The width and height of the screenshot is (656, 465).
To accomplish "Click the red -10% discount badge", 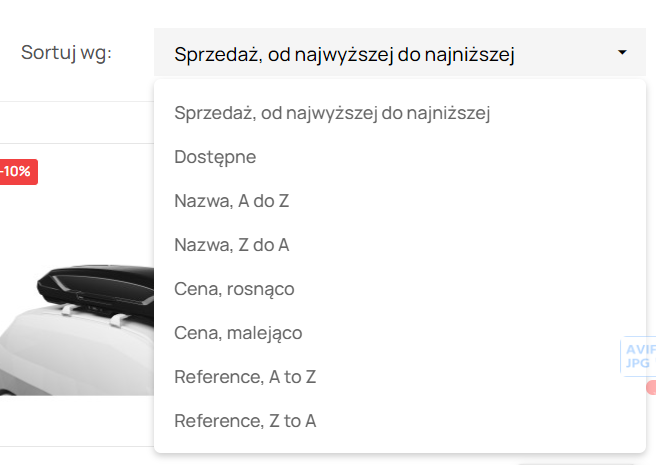I will pos(17,171).
